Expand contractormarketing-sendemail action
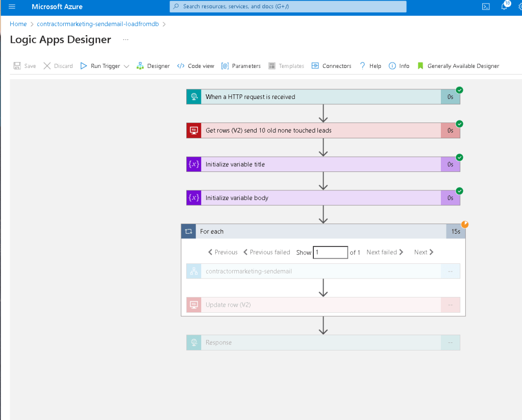Image resolution: width=522 pixels, height=420 pixels. click(324, 271)
